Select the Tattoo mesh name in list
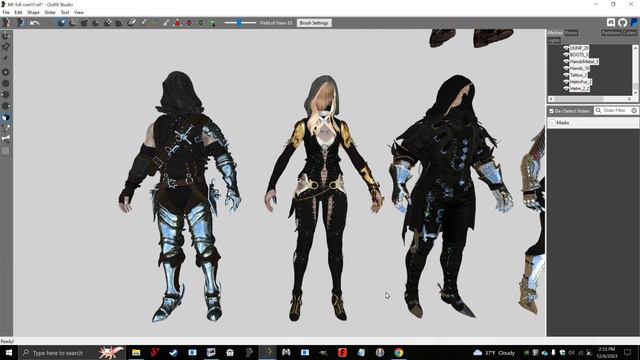The image size is (640, 360). tap(578, 75)
